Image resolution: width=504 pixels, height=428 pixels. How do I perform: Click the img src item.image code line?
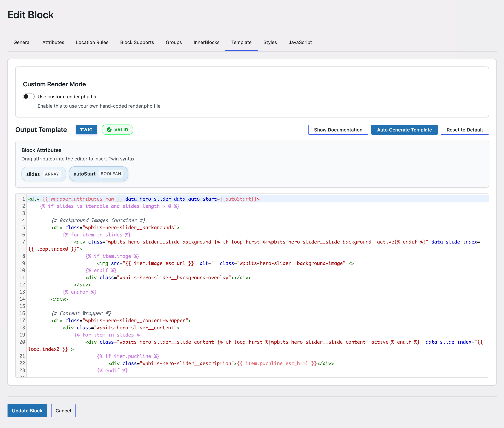tap(225, 263)
